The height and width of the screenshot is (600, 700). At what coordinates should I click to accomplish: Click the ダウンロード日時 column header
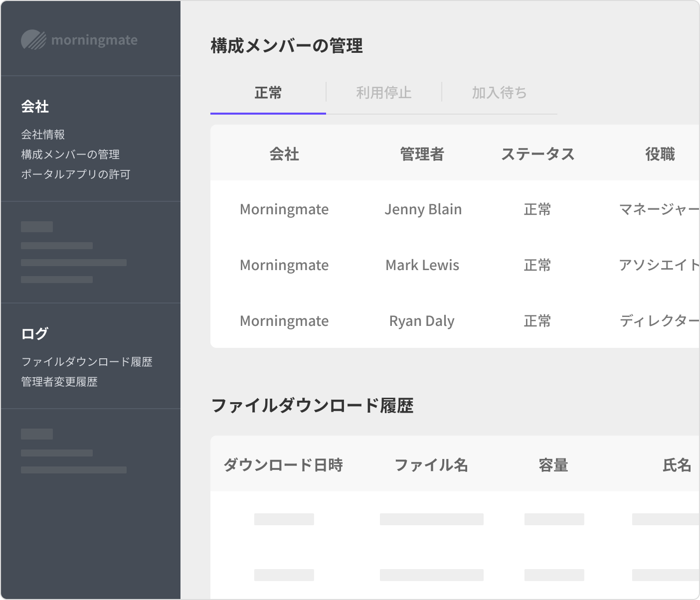(x=283, y=465)
